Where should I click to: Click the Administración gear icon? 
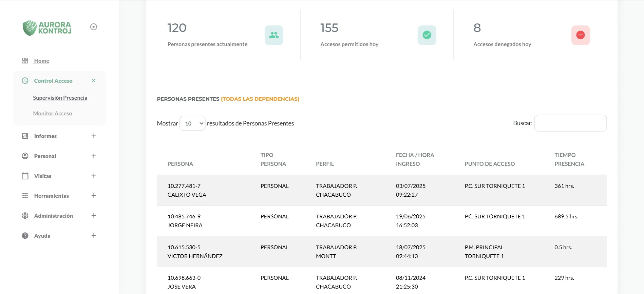(x=25, y=216)
